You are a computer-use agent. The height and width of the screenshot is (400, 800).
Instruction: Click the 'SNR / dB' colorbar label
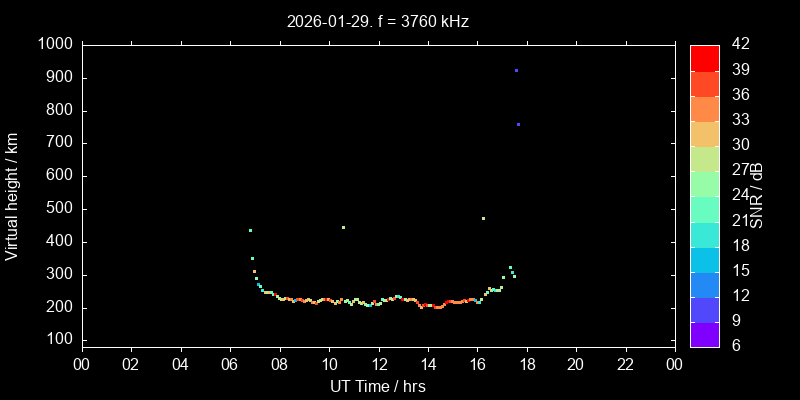(x=757, y=196)
